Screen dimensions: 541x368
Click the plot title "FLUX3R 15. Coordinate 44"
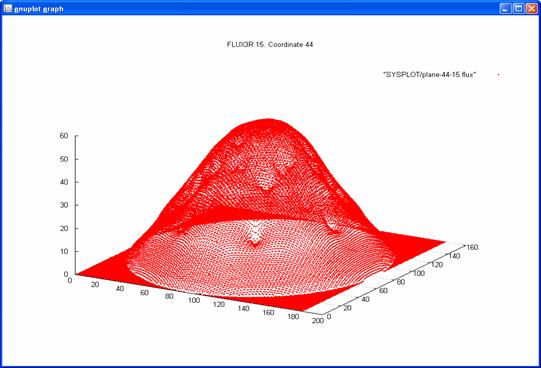click(x=270, y=44)
